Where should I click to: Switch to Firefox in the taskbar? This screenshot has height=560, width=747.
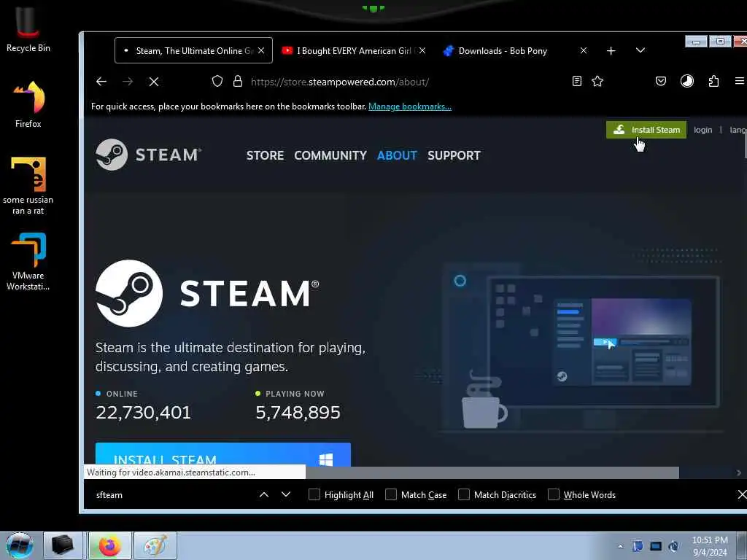point(109,545)
